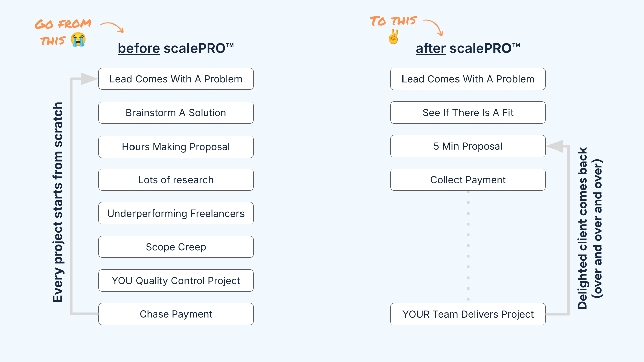
Task: Click the 'Lots of research' box
Action: click(176, 180)
